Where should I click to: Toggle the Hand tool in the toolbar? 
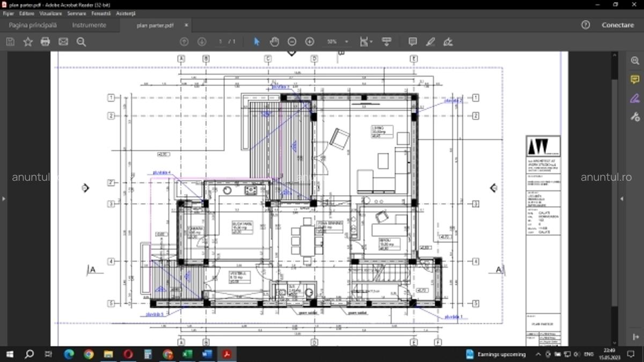pyautogui.click(x=274, y=41)
